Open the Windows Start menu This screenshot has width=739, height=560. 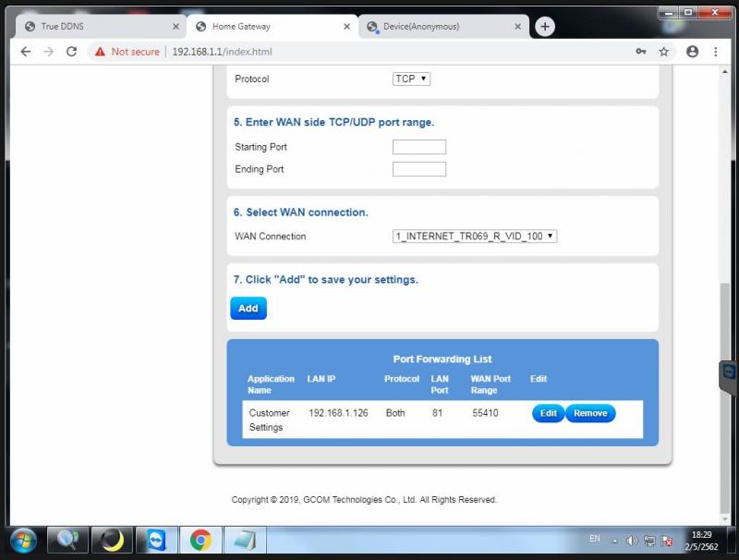coord(24,541)
